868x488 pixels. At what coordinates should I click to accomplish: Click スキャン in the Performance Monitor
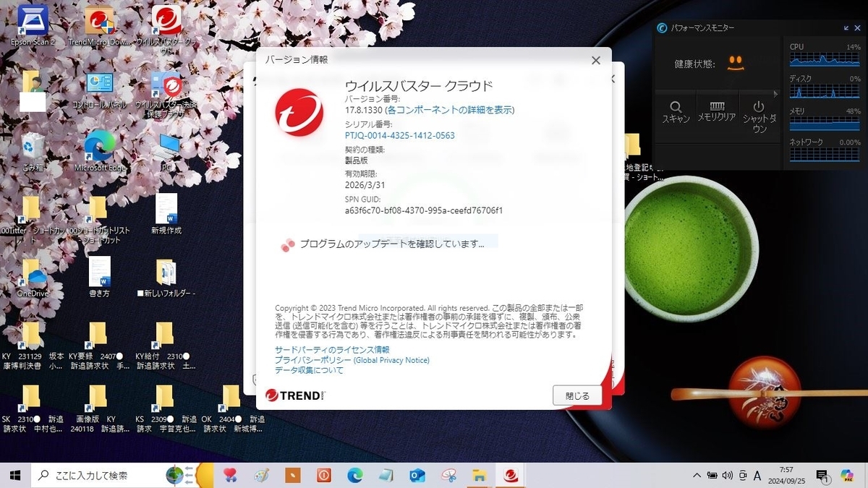(676, 112)
